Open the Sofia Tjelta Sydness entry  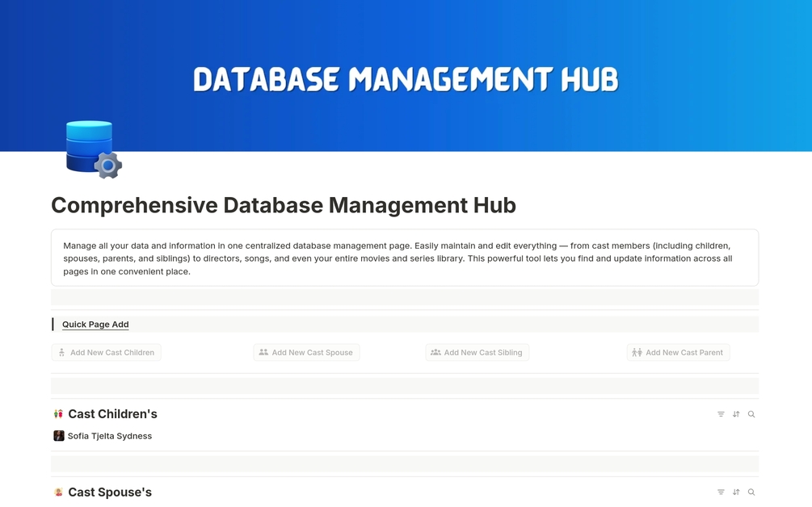tap(109, 436)
